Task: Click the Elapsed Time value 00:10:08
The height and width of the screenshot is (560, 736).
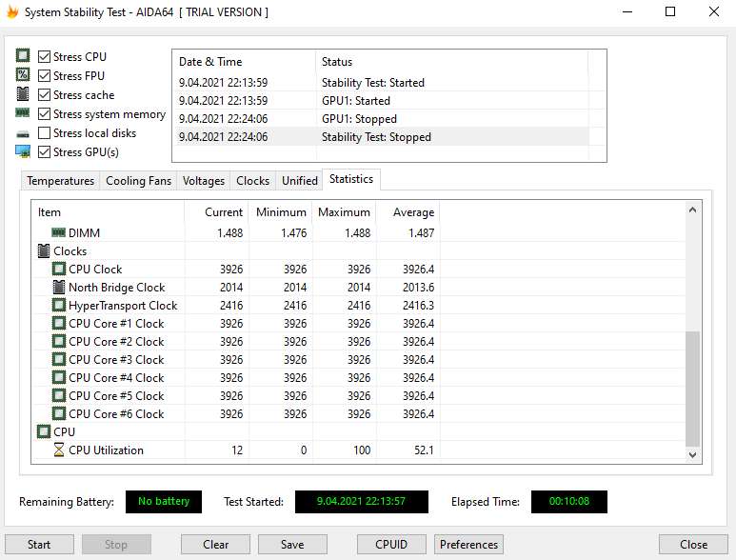Action: coord(568,501)
